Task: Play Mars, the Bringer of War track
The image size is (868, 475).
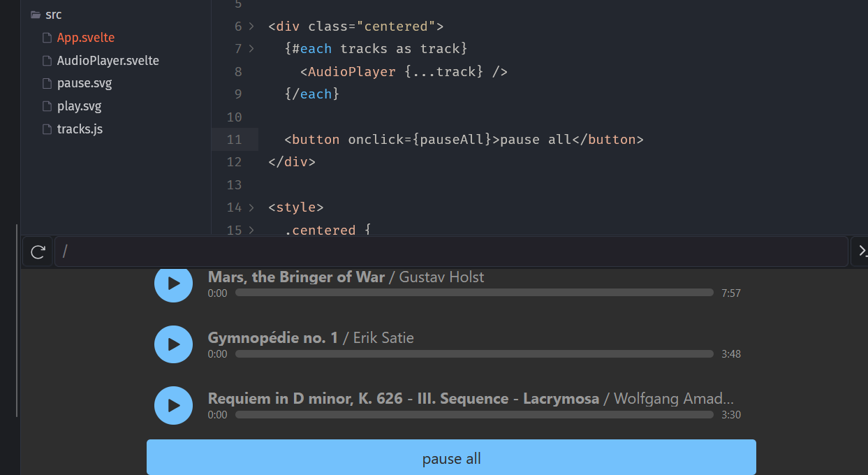Action: pyautogui.click(x=173, y=284)
